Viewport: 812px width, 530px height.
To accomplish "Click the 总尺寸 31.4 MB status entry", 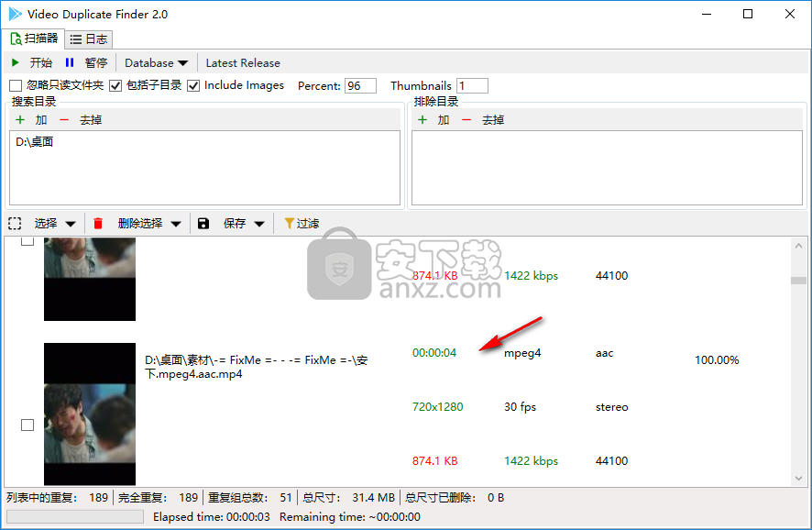I will pos(349,497).
